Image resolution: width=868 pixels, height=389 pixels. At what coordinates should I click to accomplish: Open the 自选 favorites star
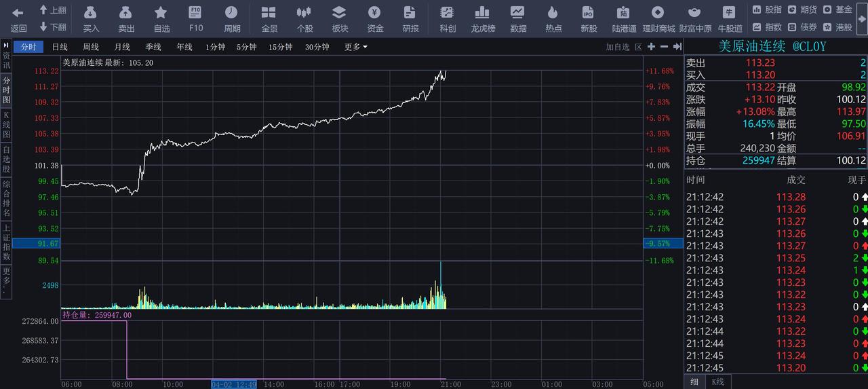tap(161, 19)
